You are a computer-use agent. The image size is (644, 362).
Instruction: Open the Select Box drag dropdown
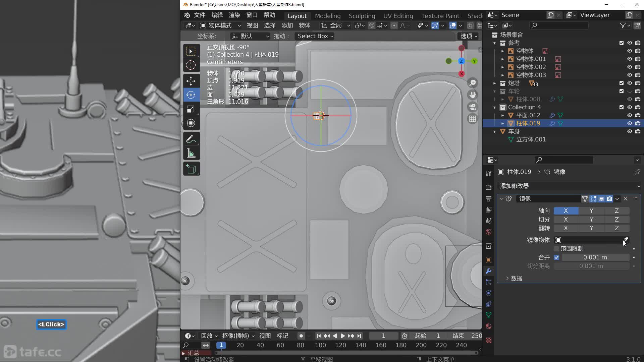pyautogui.click(x=315, y=36)
